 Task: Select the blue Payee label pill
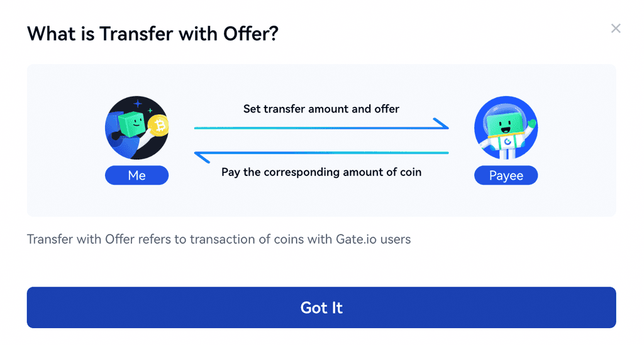[506, 175]
